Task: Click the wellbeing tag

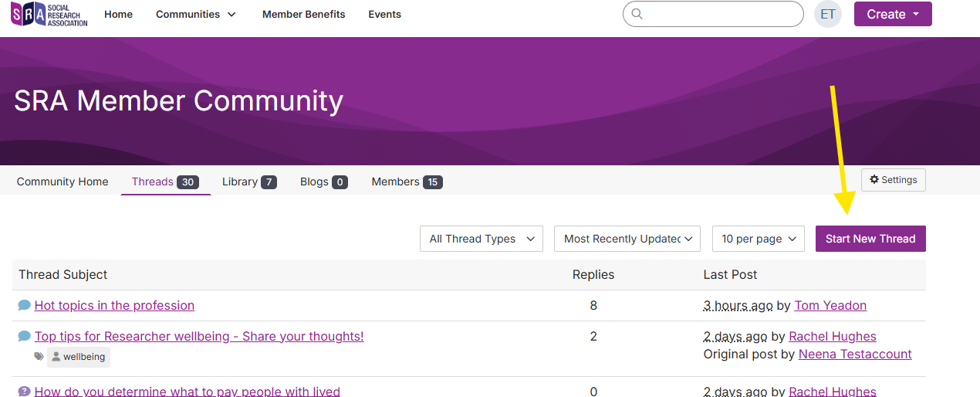Action: (x=79, y=357)
